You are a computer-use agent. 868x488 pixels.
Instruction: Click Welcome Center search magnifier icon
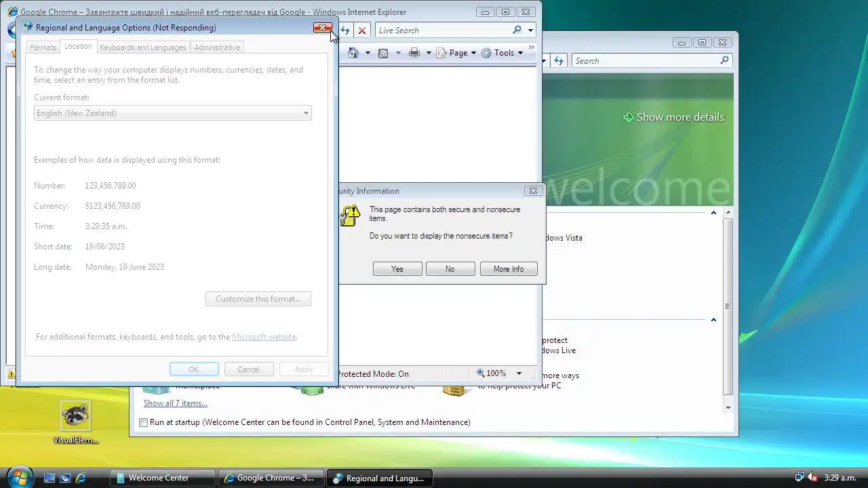coord(724,60)
